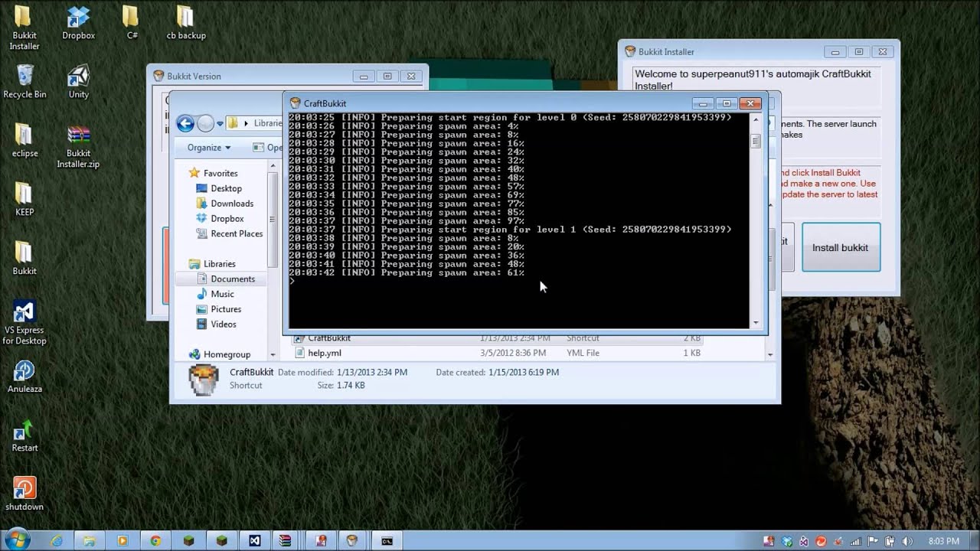980x551 pixels.
Task: Open the Bukkit Installer desktop folder
Action: pyautogui.click(x=24, y=28)
